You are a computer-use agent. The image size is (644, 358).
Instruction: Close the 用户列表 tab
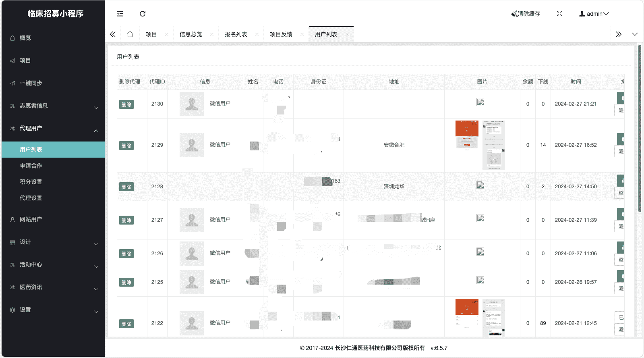(347, 35)
